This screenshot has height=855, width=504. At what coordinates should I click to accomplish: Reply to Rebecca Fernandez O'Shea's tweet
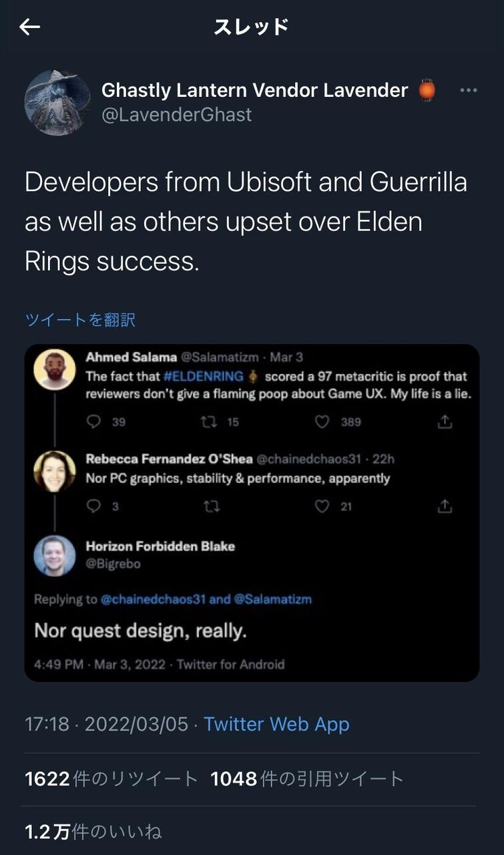[94, 507]
